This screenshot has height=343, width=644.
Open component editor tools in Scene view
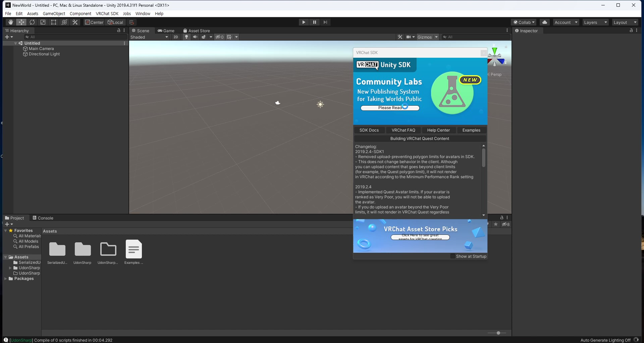click(400, 37)
